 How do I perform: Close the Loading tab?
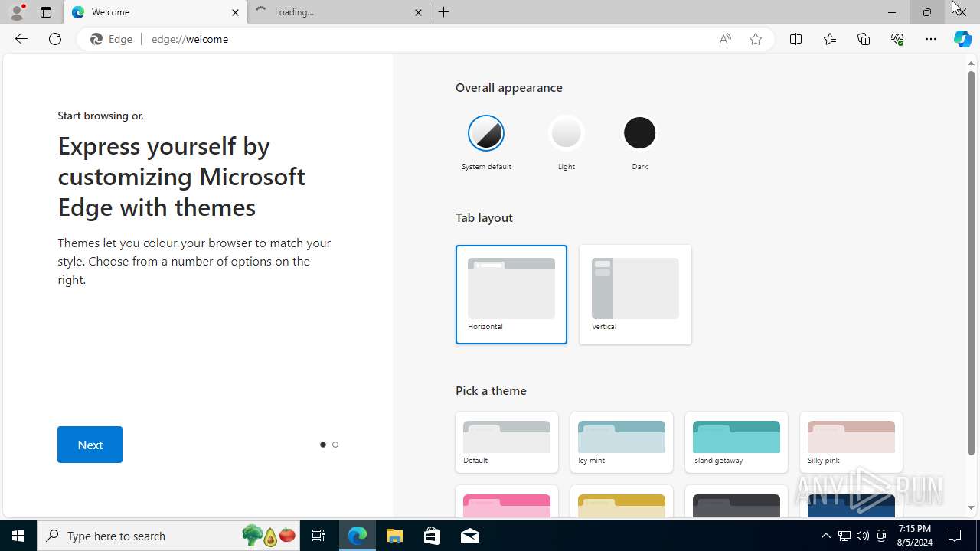click(x=419, y=12)
